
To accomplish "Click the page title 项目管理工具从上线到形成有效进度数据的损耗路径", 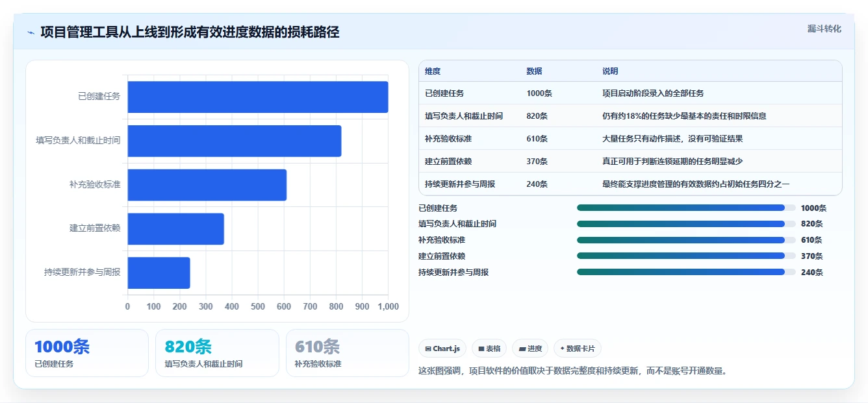I will [190, 32].
